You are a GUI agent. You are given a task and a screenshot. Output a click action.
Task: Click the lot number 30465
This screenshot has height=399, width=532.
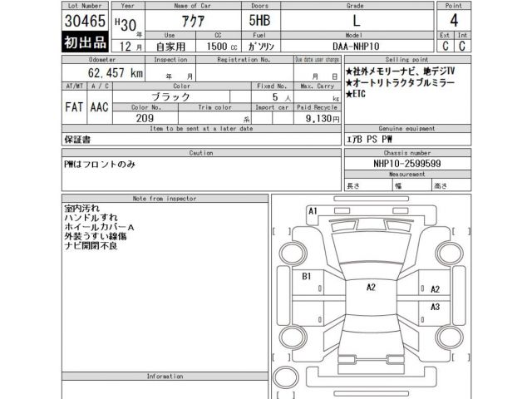85,21
